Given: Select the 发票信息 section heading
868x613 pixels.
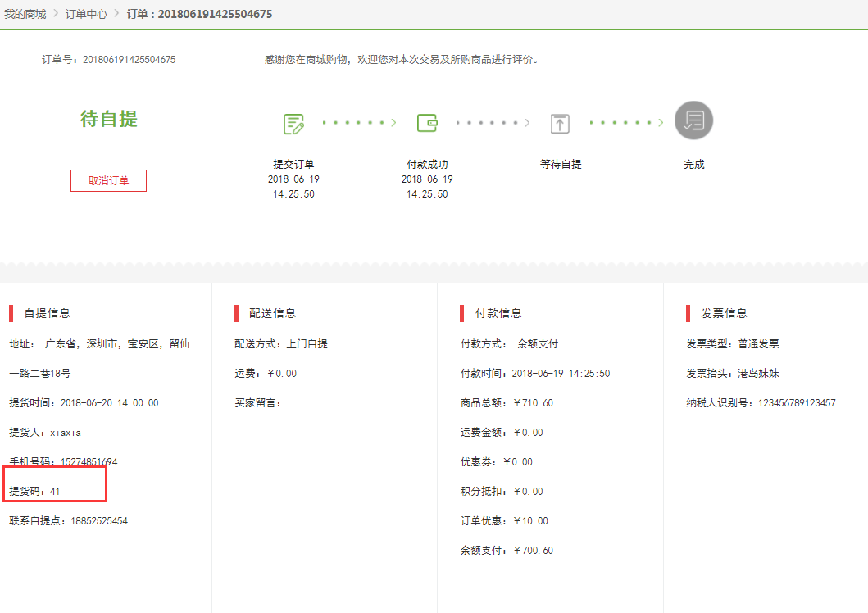Looking at the screenshot, I should point(724,313).
